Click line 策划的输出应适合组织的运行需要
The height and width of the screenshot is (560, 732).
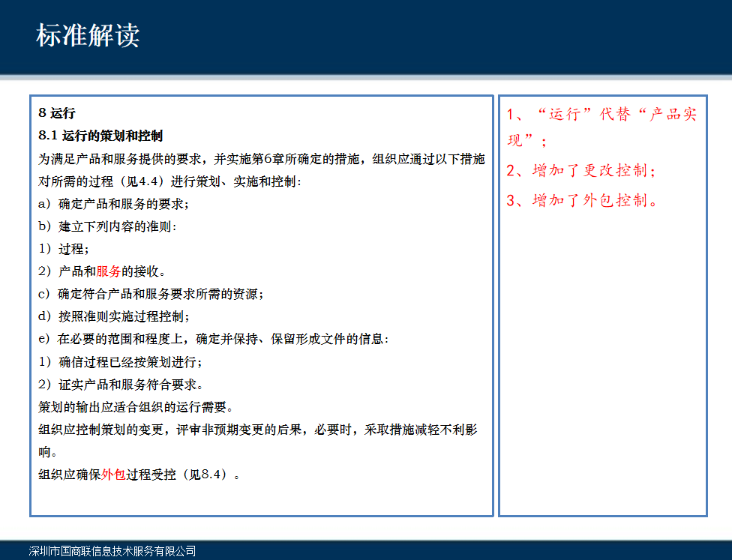click(136, 407)
